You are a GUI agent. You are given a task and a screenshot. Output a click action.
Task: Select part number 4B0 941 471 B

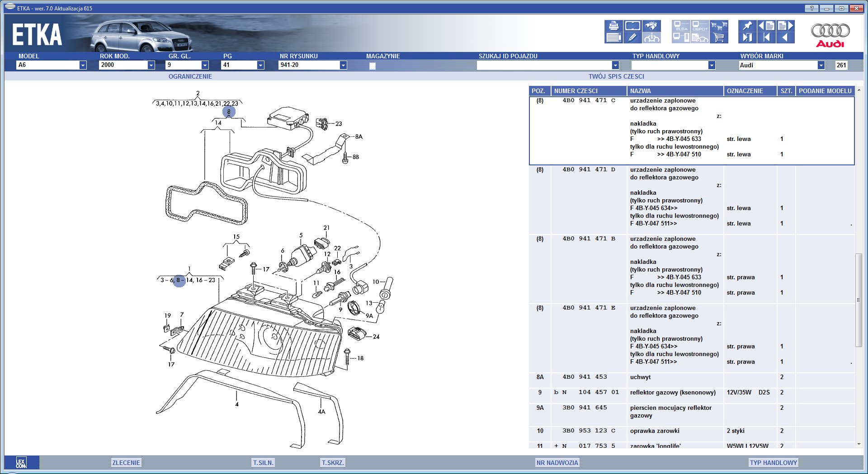(589, 239)
